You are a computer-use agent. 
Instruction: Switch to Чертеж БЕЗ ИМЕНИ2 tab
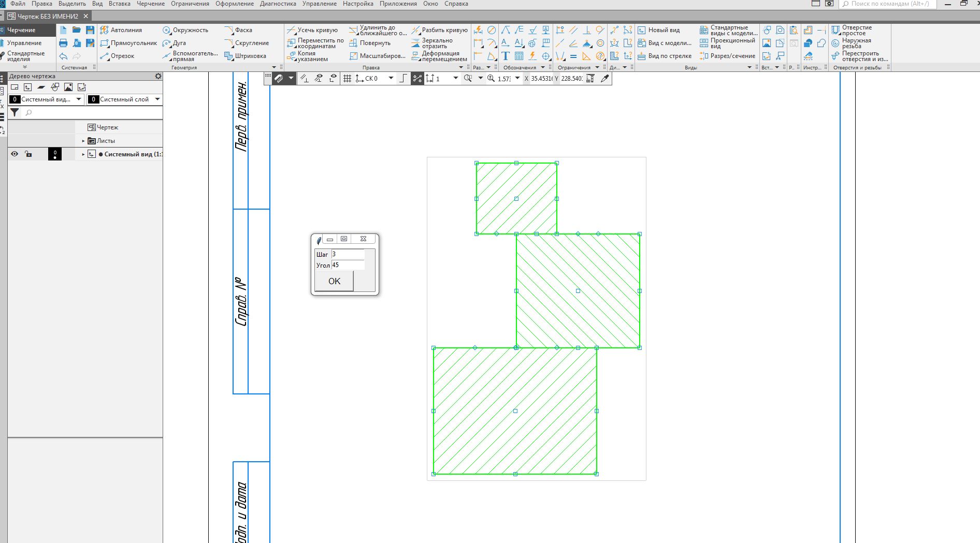point(48,17)
